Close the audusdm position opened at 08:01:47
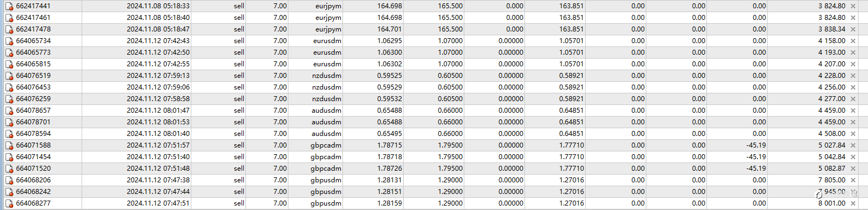This screenshot has width=868, height=210. pyautogui.click(x=853, y=111)
